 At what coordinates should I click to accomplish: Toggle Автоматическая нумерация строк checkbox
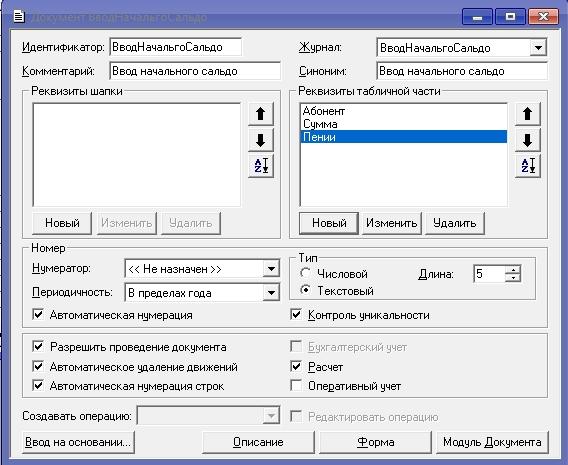click(38, 385)
